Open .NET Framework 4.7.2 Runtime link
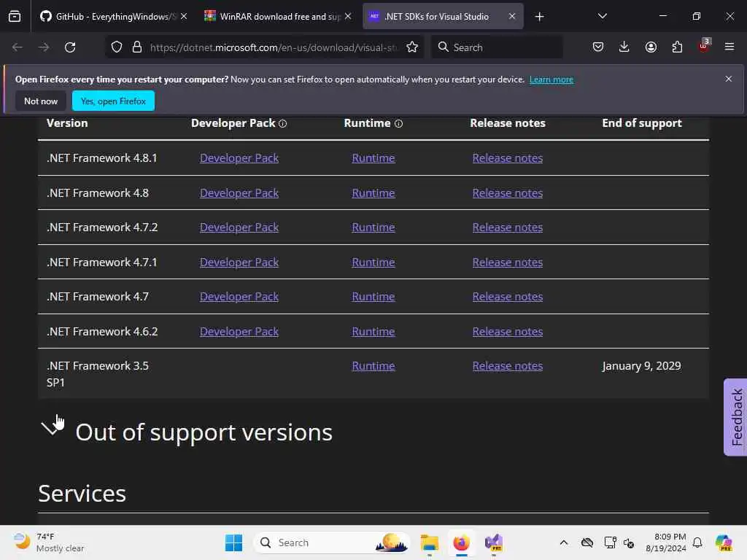The width and height of the screenshot is (747, 560). pyautogui.click(x=373, y=227)
